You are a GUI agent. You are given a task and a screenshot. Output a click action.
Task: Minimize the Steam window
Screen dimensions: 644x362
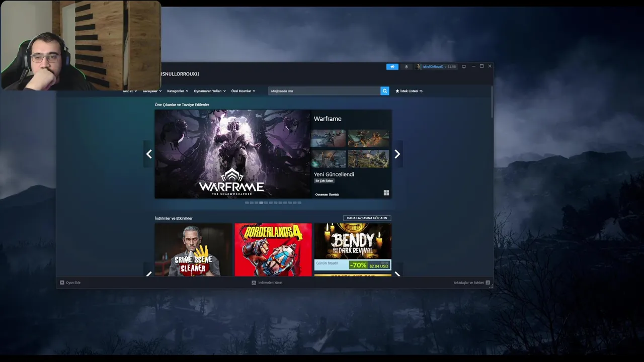pyautogui.click(x=473, y=66)
